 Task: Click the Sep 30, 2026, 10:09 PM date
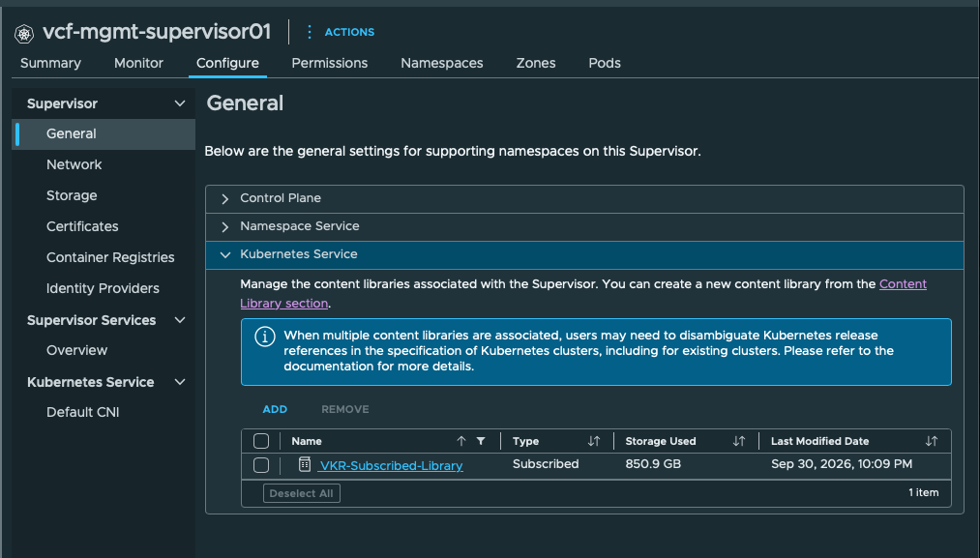click(x=842, y=464)
